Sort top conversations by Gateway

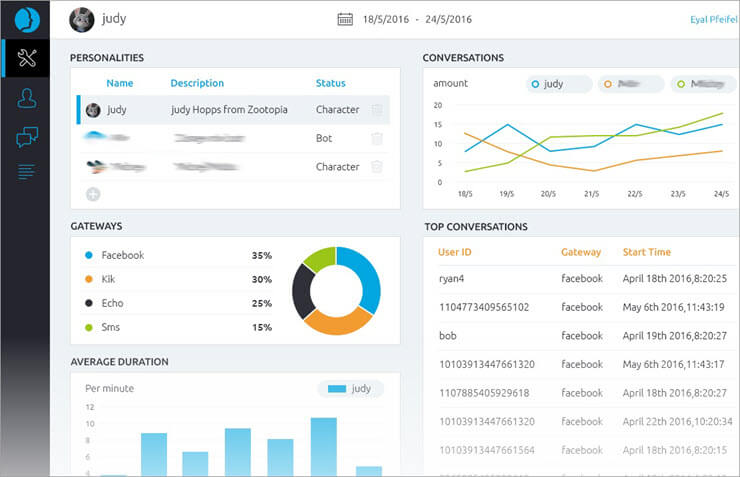581,252
